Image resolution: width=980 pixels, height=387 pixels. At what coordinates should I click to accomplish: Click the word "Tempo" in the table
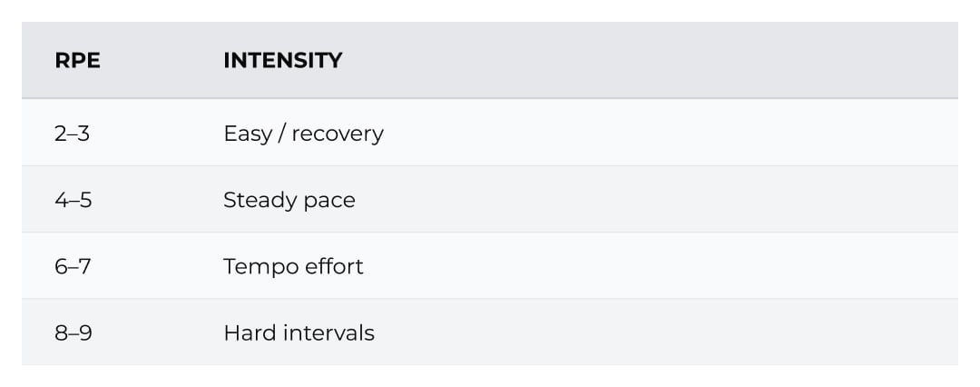tap(254, 266)
